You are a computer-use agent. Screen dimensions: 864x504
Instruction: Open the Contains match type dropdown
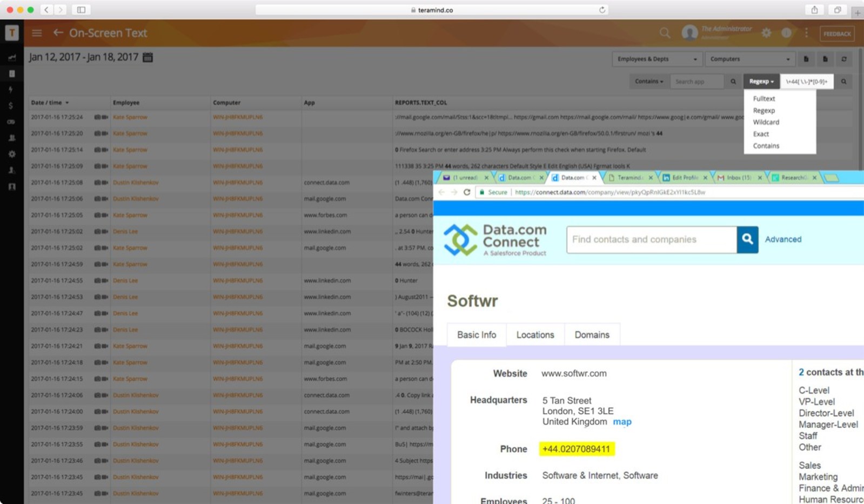(x=649, y=82)
